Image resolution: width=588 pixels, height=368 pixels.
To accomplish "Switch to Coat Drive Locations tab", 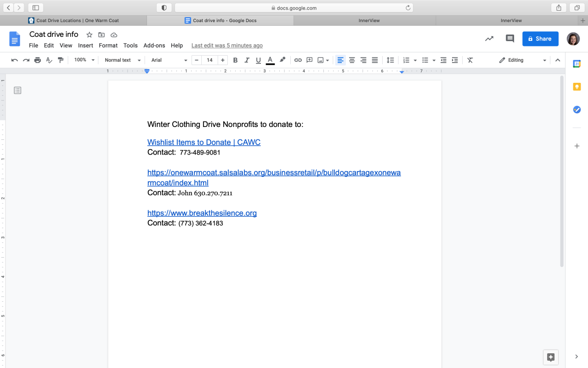I will pos(73,21).
